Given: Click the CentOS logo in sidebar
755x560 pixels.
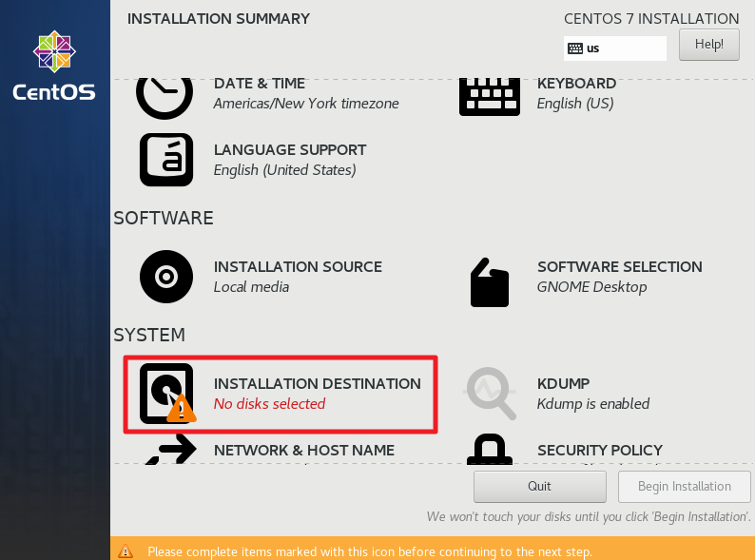Looking at the screenshot, I should click(x=54, y=66).
